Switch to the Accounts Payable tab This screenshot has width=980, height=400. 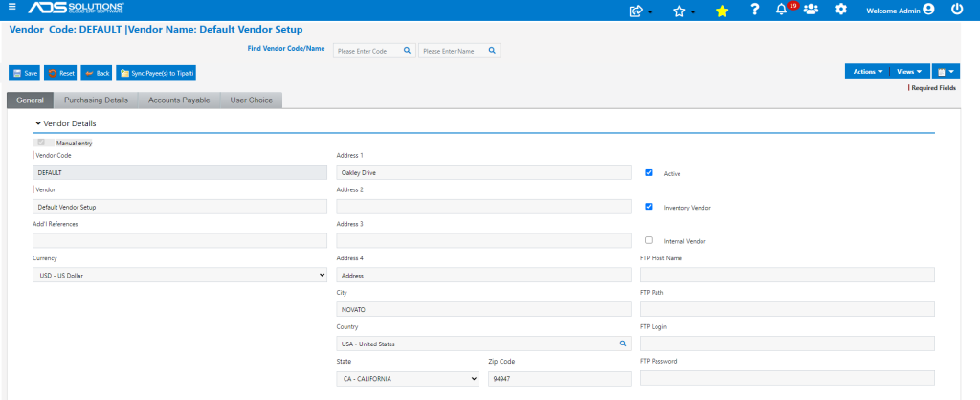[x=179, y=100]
